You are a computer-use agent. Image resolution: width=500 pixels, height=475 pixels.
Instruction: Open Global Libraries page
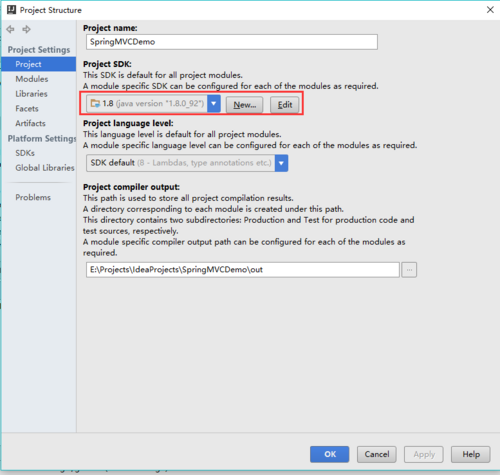(x=45, y=168)
